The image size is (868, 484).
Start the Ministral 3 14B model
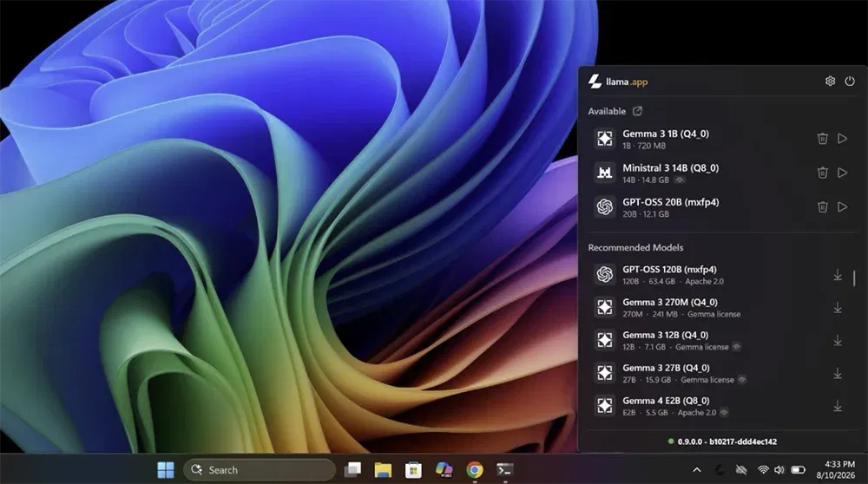pyautogui.click(x=842, y=173)
